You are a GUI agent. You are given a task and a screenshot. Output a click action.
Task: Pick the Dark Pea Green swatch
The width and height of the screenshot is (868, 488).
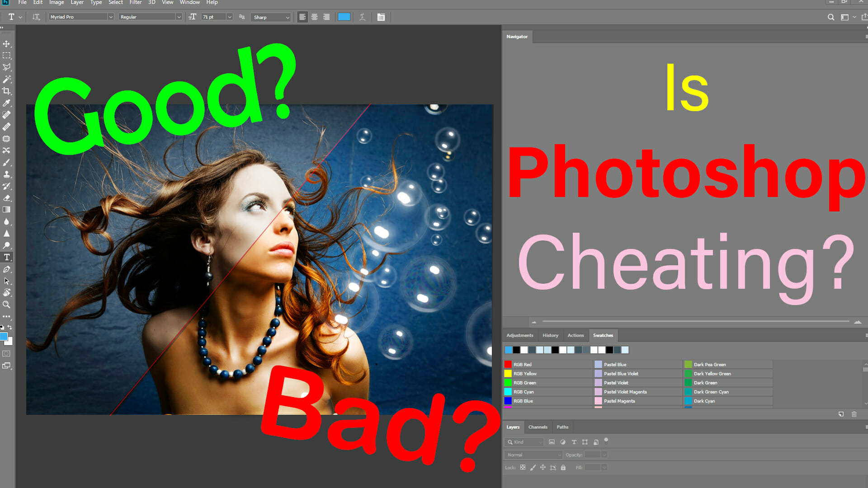pyautogui.click(x=728, y=364)
